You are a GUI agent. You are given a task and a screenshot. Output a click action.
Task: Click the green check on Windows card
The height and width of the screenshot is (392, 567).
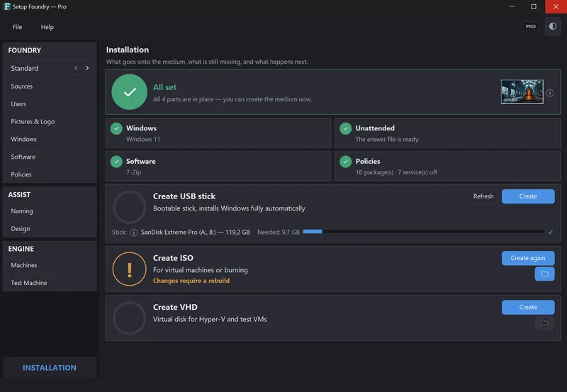(116, 128)
